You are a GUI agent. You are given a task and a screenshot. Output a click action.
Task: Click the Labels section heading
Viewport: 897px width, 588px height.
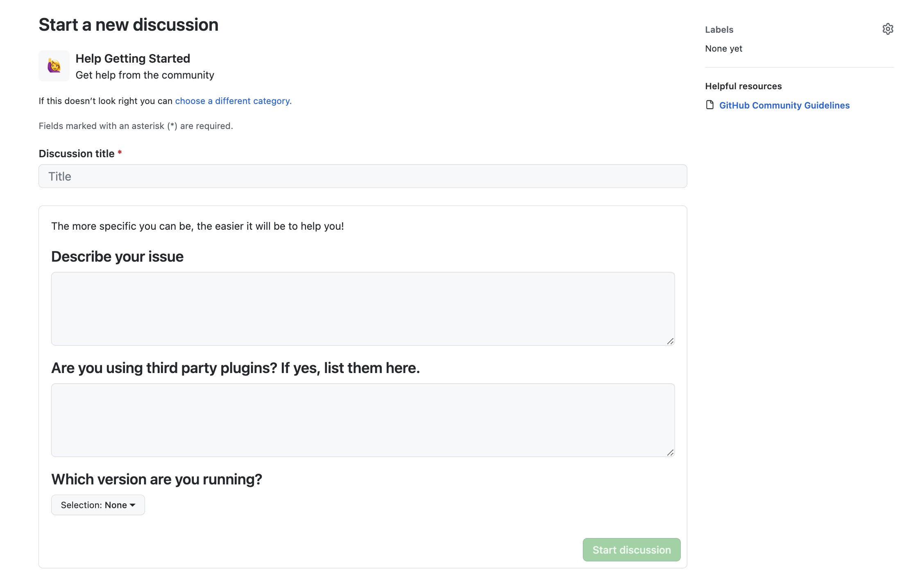point(719,29)
